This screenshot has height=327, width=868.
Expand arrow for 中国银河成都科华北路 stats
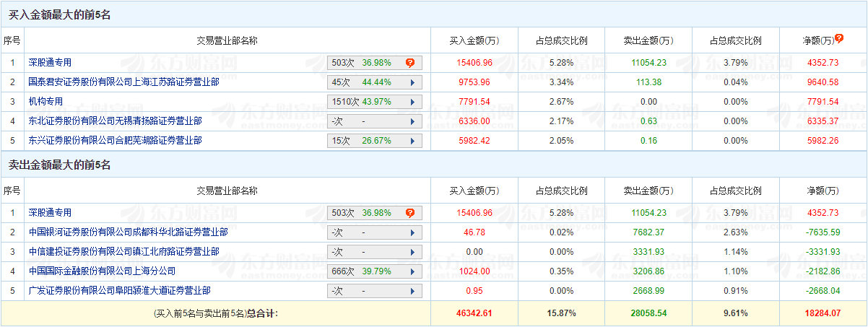412,232
